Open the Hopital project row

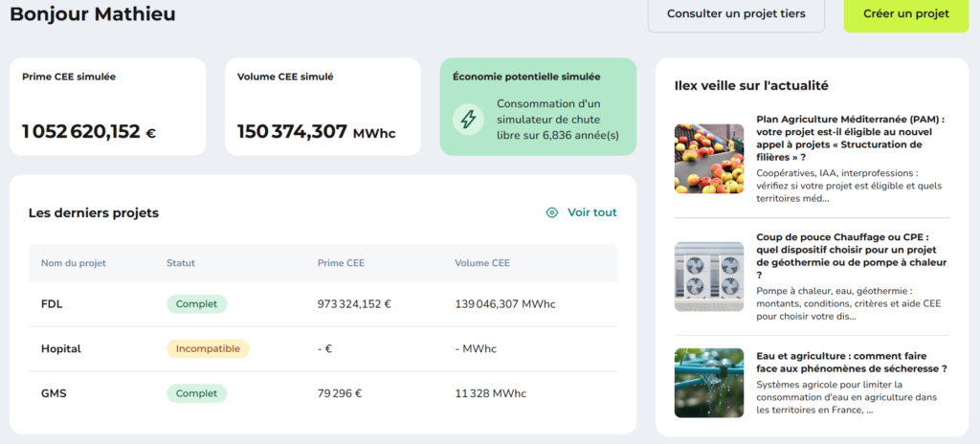click(323, 349)
